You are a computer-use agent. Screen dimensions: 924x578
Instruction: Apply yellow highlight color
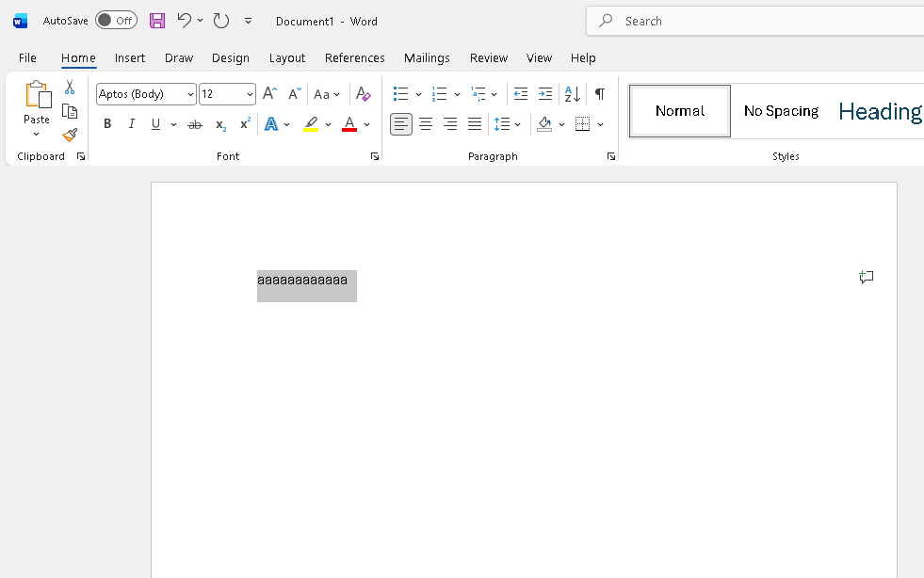(x=311, y=124)
